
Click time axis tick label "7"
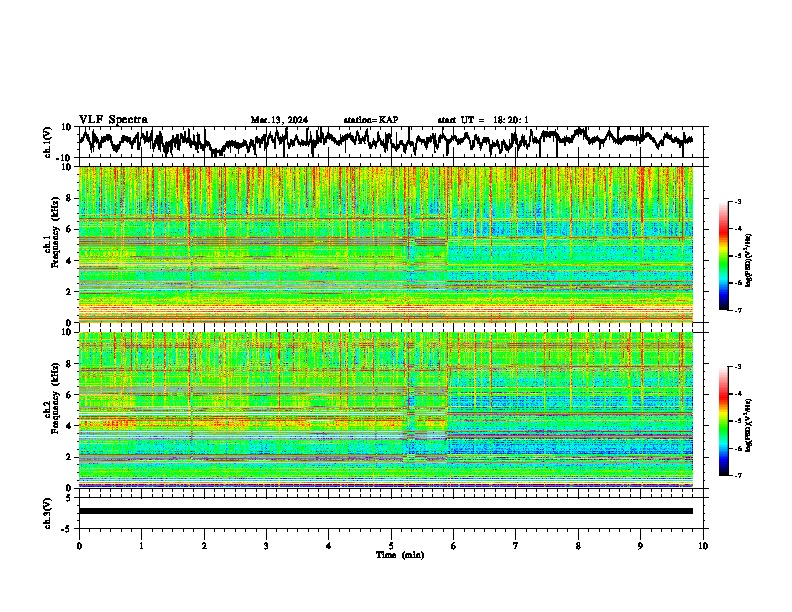516,546
